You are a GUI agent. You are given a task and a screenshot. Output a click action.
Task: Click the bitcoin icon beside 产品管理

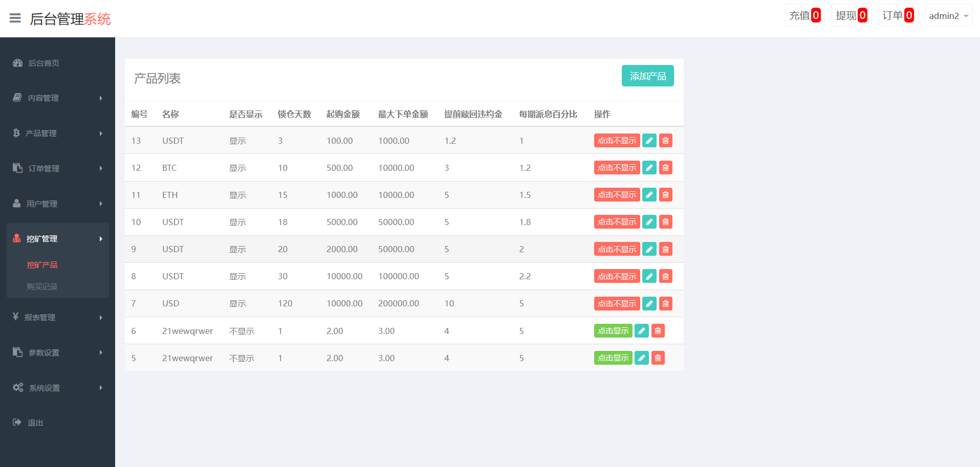pyautogui.click(x=16, y=133)
